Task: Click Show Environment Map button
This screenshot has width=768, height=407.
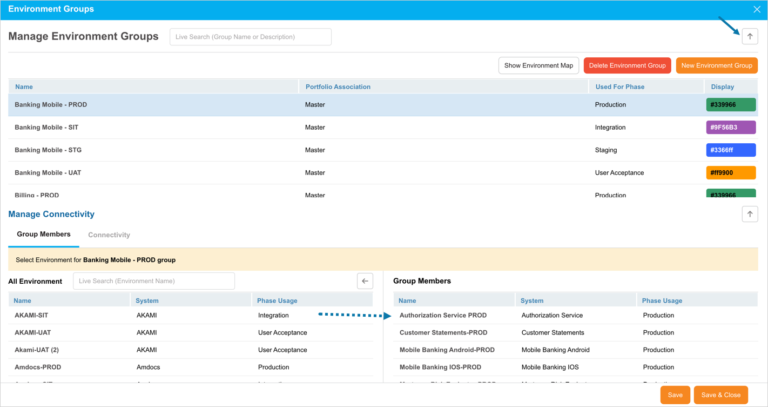Action: [x=538, y=66]
